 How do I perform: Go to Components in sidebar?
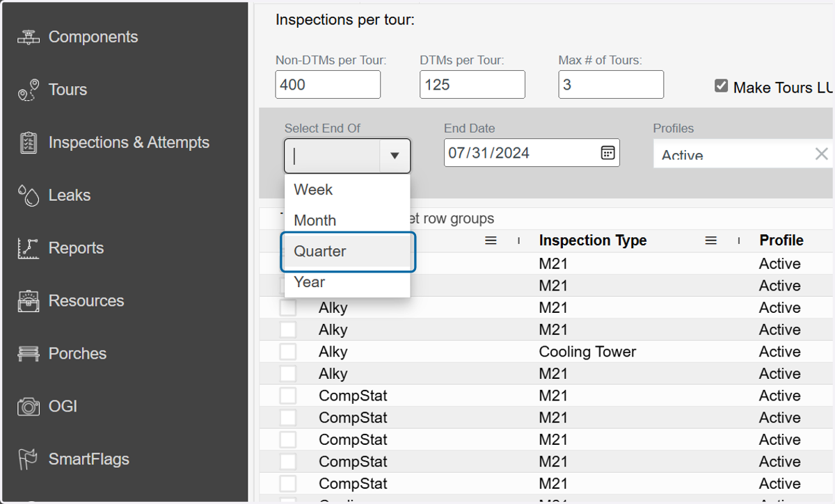93,37
